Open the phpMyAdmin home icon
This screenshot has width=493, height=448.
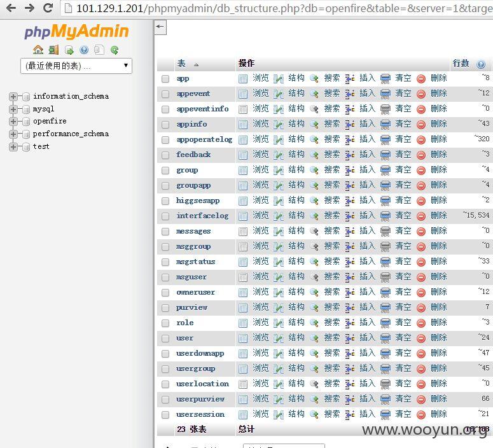click(38, 50)
